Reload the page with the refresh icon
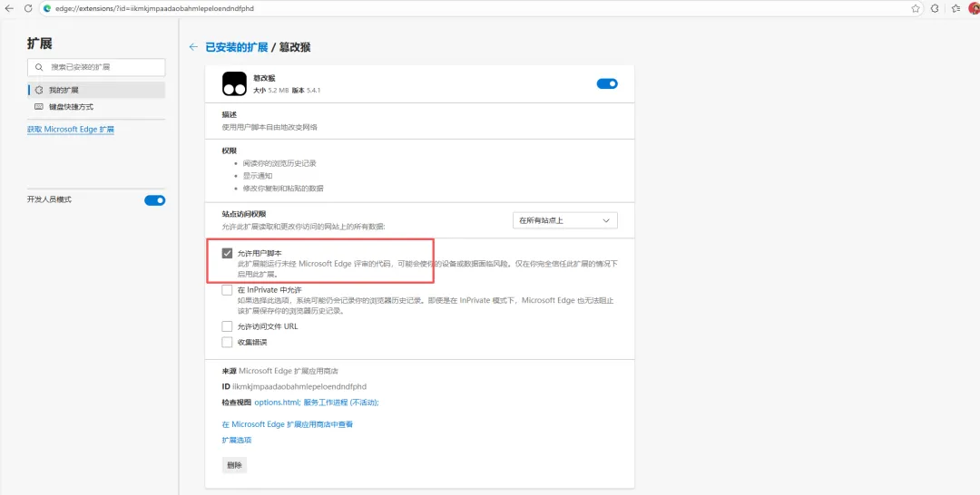The width and height of the screenshot is (980, 495). (28, 9)
